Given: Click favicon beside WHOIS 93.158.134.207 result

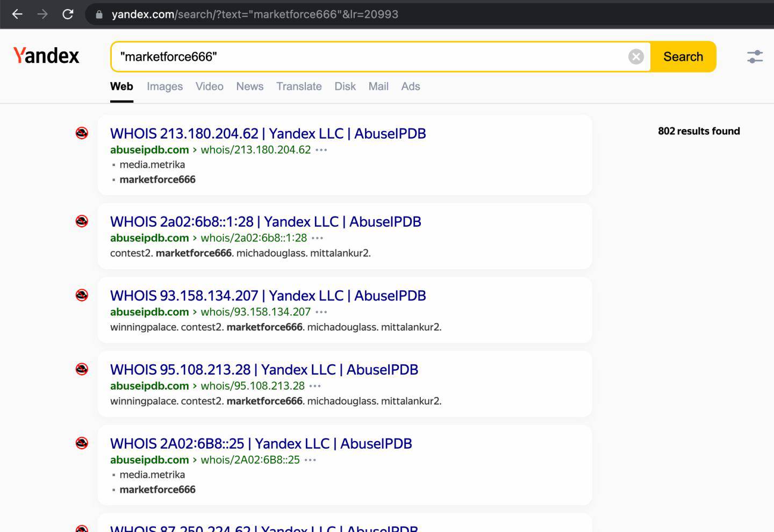Looking at the screenshot, I should tap(82, 295).
